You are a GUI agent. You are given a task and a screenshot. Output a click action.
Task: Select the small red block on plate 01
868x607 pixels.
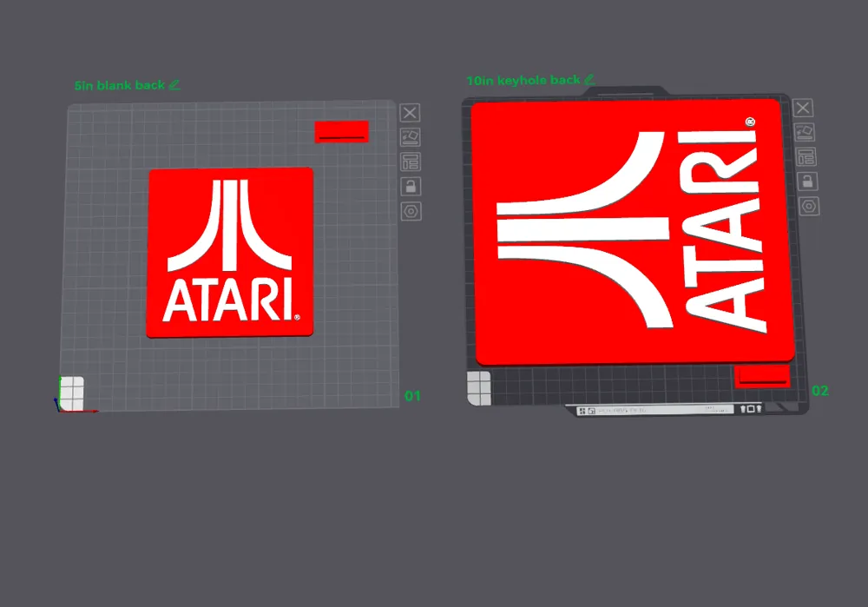(341, 132)
